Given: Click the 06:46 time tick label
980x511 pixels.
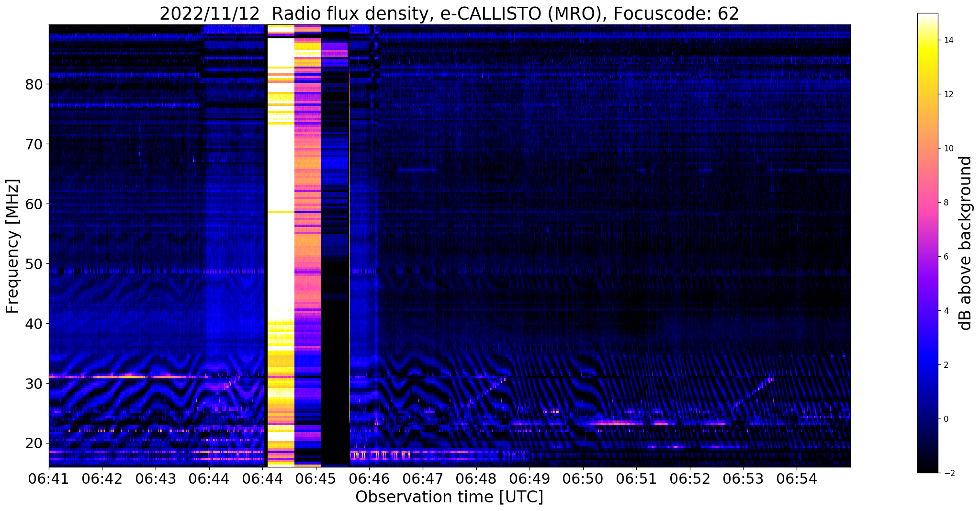Looking at the screenshot, I should tap(369, 478).
